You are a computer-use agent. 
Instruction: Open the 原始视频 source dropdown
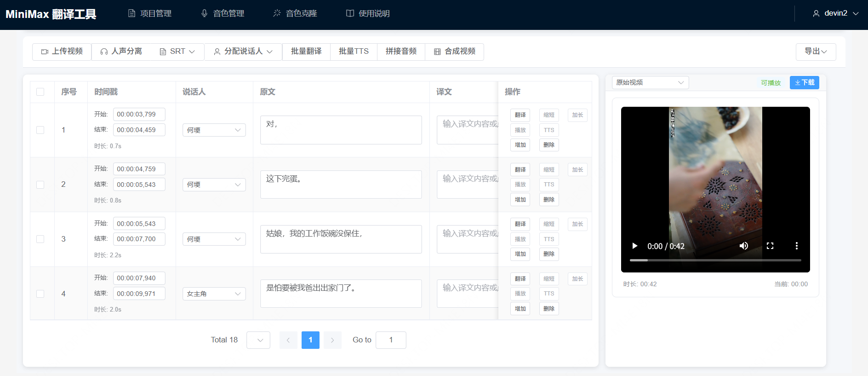point(650,82)
